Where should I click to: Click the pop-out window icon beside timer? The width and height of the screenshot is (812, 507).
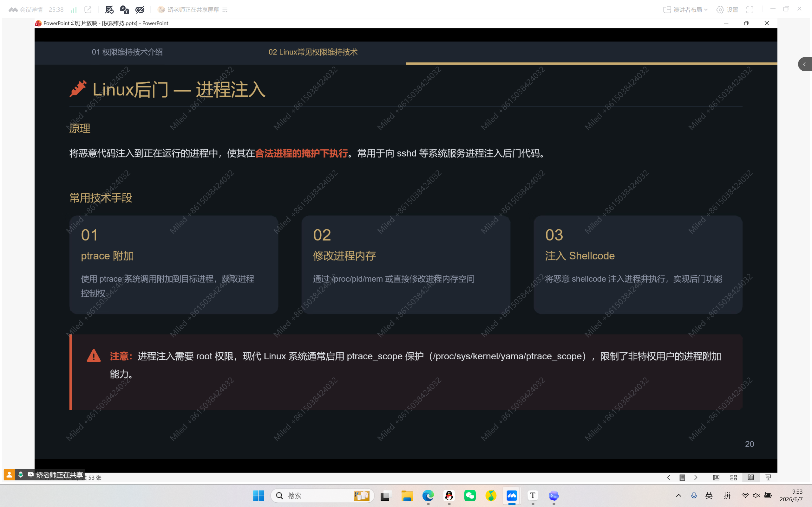[x=88, y=10]
